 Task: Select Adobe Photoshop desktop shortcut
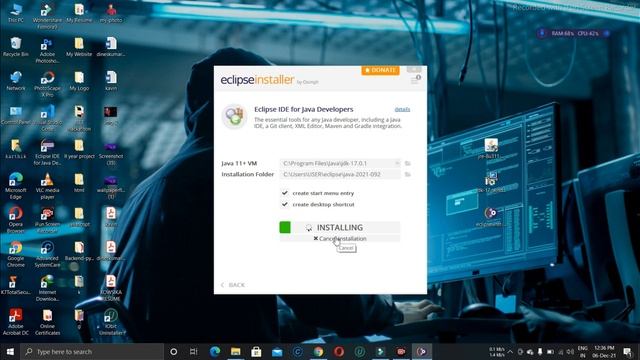(x=47, y=50)
